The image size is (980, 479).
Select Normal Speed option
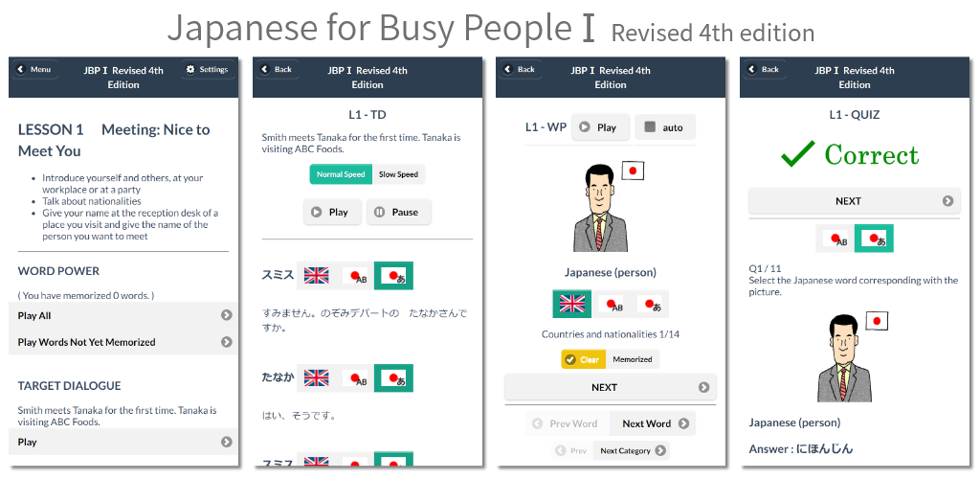pos(341,174)
